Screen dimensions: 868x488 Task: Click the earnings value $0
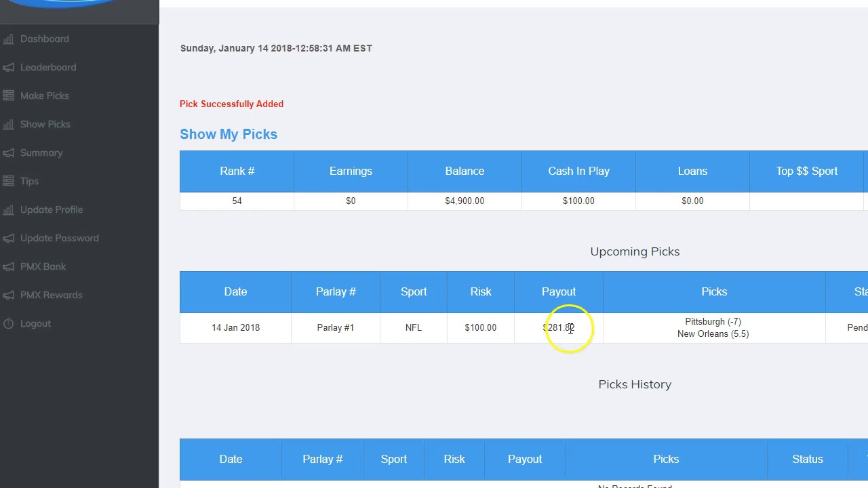pyautogui.click(x=351, y=201)
